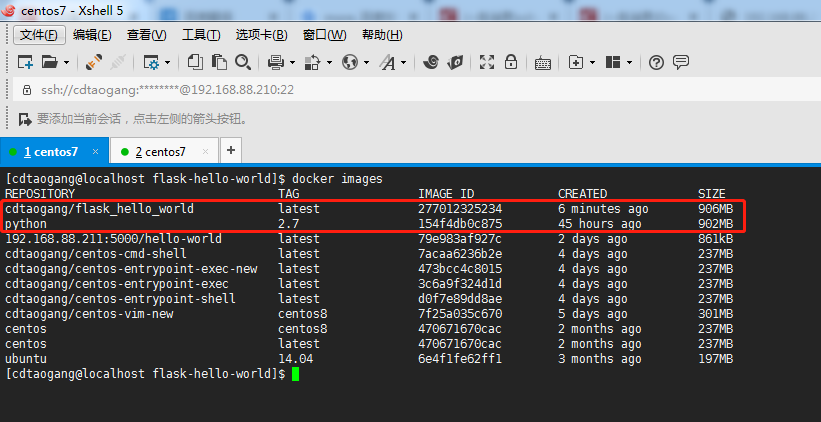Screen dimensions: 821x422
Task: Expand the Print dropdown arrow
Action: click(x=292, y=63)
